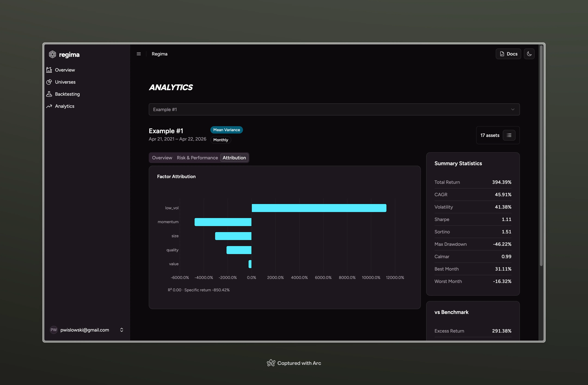Viewport: 588px width, 385px height.
Task: Click the Backtesting flask icon
Action: pyautogui.click(x=49, y=94)
